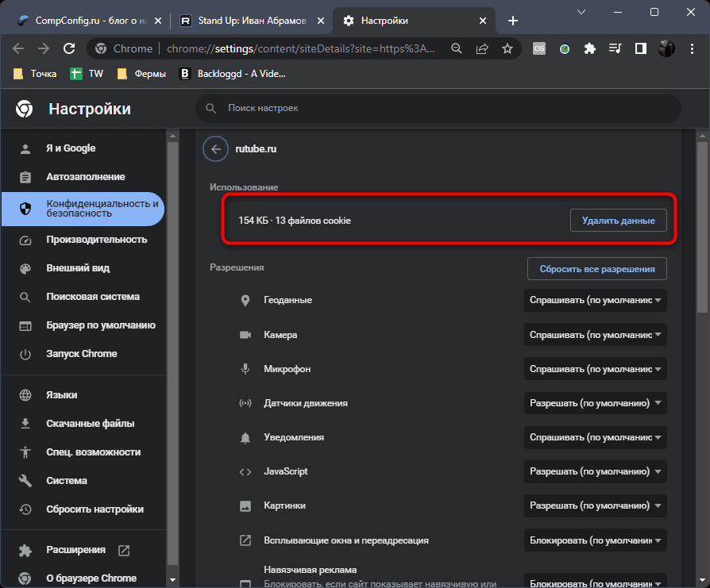The height and width of the screenshot is (588, 710).
Task: Open Микрофон permission dropdown
Action: coord(595,369)
